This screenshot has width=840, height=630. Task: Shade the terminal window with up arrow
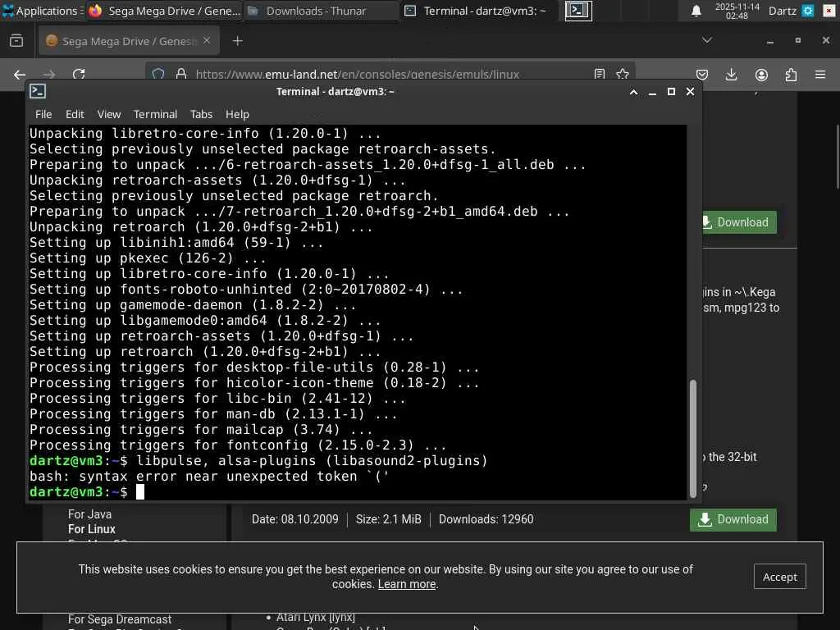[634, 92]
